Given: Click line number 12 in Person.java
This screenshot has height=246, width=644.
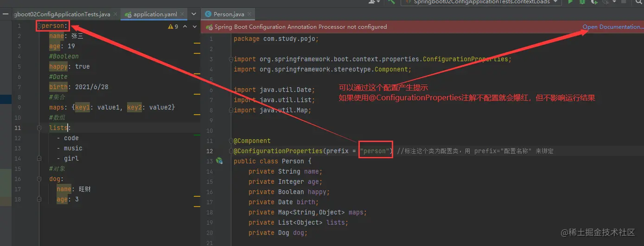Looking at the screenshot, I should (x=209, y=151).
